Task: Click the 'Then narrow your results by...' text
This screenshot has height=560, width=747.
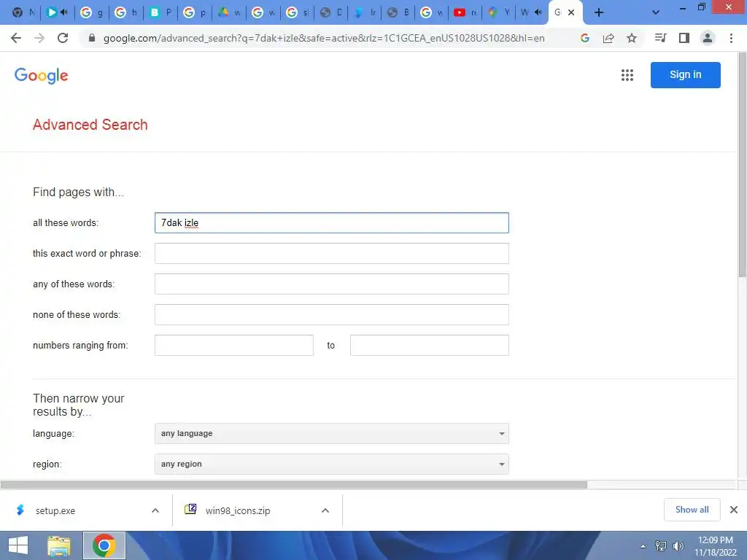Action: pos(79,405)
